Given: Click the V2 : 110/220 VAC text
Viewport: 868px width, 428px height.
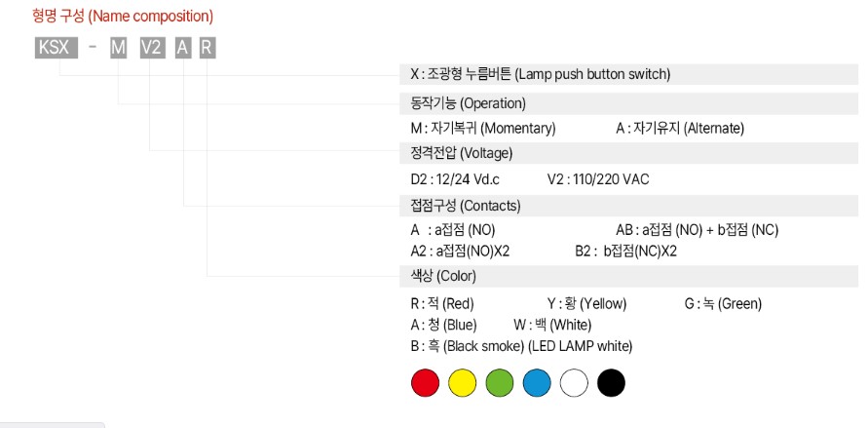Looking at the screenshot, I should pos(598,179).
